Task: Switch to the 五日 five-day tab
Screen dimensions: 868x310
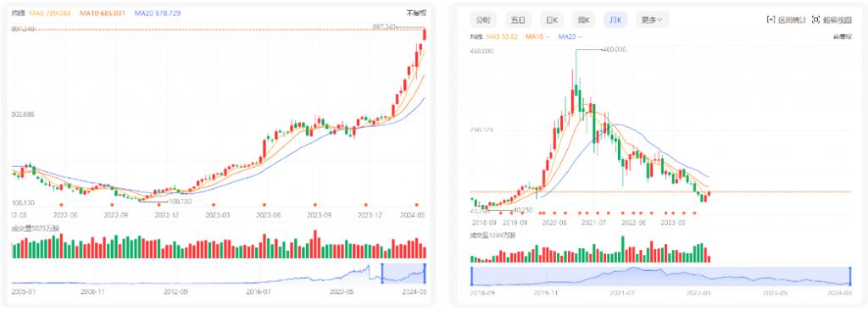Action: pyautogui.click(x=518, y=20)
